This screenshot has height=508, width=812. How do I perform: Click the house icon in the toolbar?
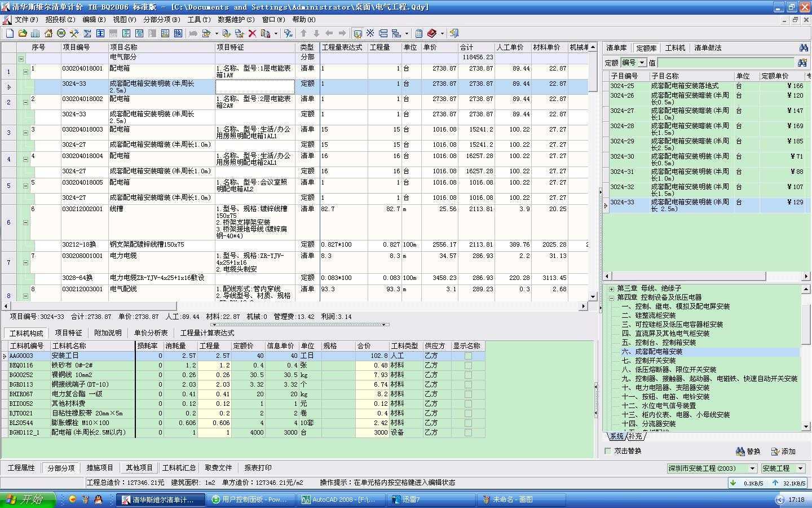(48, 33)
